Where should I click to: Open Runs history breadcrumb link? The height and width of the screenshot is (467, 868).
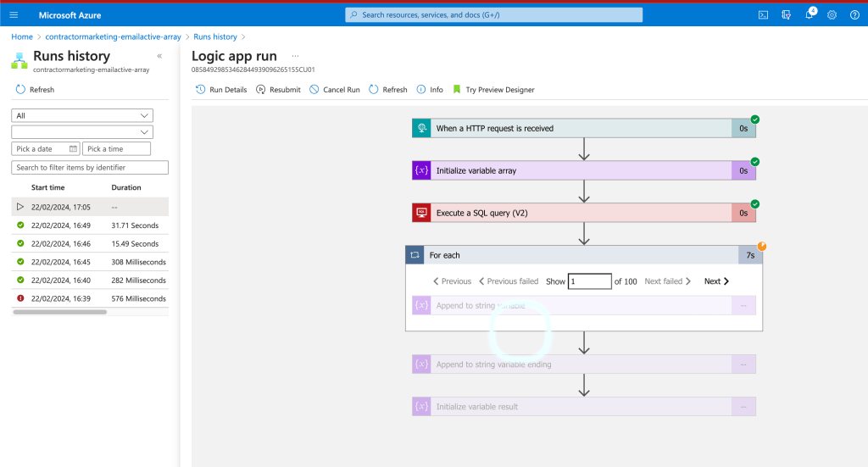click(x=215, y=36)
